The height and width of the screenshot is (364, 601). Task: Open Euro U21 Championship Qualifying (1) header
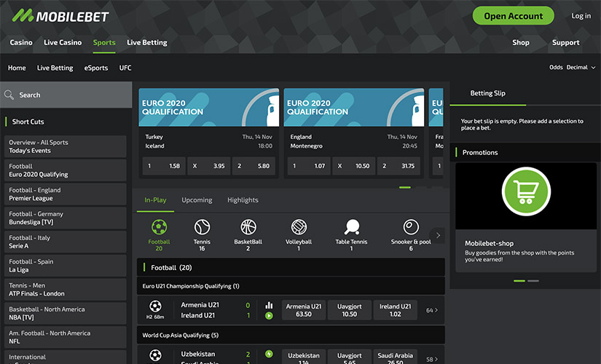coord(291,286)
